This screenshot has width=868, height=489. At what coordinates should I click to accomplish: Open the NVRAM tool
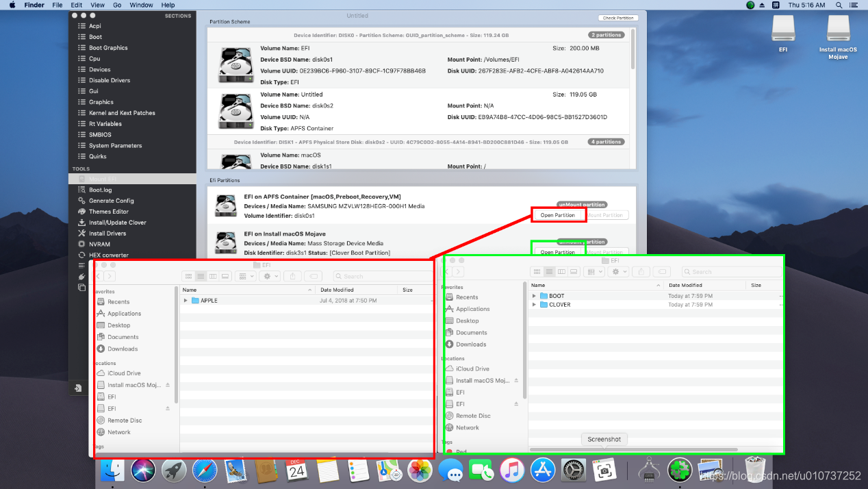(99, 244)
